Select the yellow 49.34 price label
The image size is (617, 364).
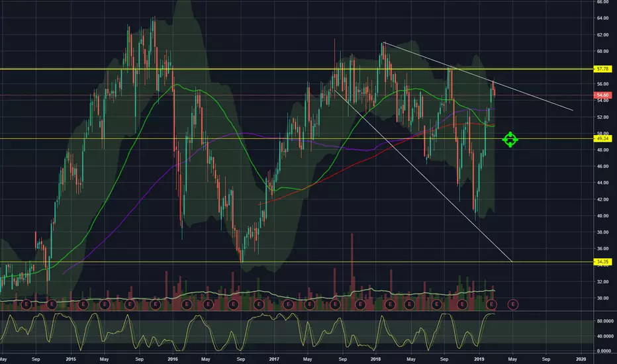click(602, 138)
